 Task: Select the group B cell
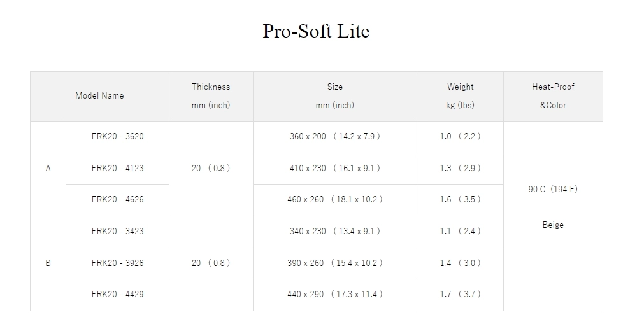[48, 263]
